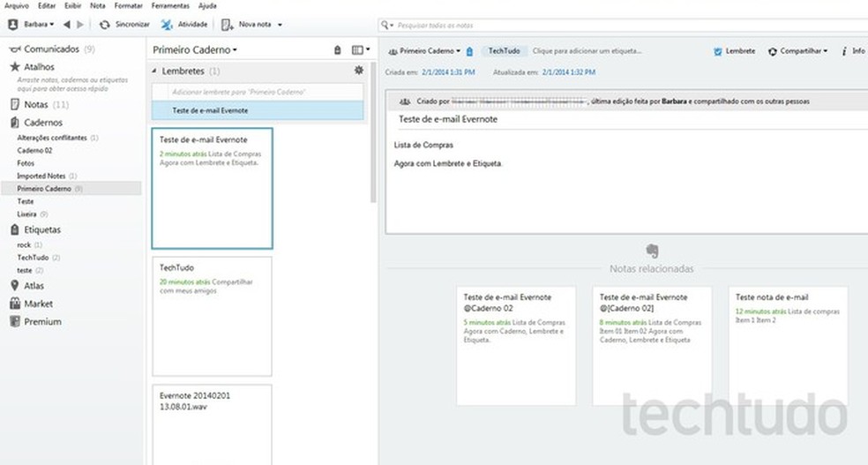This screenshot has height=465, width=868.
Task: Click the Sincronizar sync button
Action: click(124, 25)
